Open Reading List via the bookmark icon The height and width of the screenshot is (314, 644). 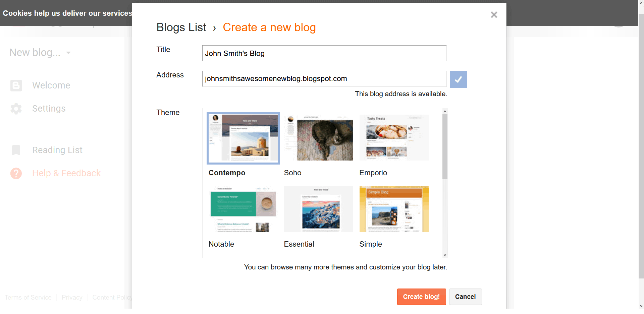coord(16,150)
